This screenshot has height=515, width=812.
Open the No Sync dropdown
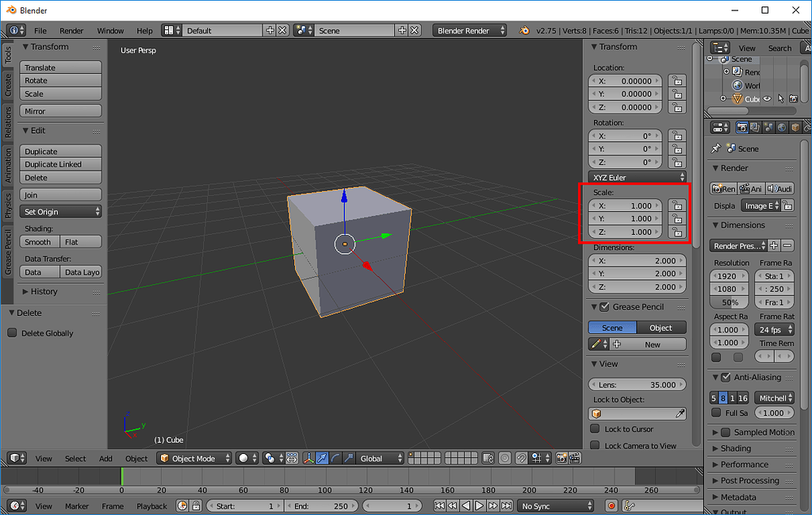555,505
